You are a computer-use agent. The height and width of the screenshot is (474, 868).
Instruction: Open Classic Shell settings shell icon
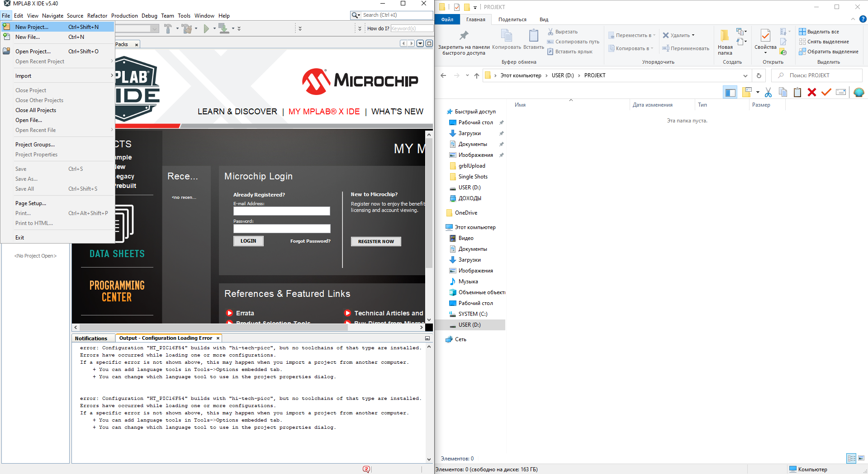tap(859, 93)
